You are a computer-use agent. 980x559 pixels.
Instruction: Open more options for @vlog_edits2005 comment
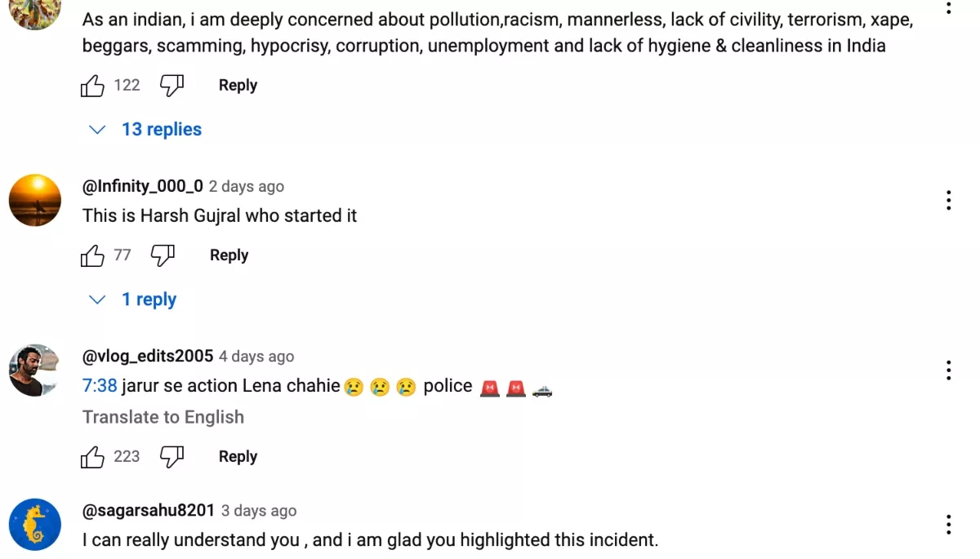[x=948, y=370]
